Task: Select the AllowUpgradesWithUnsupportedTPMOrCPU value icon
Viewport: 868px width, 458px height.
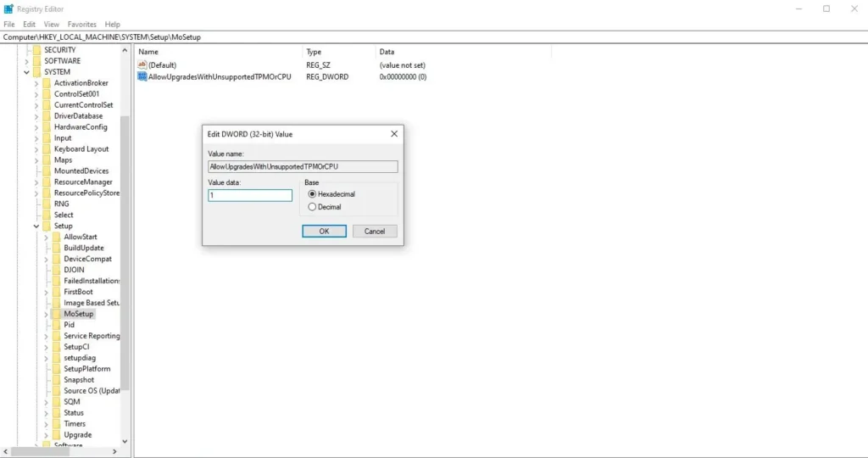Action: click(142, 77)
